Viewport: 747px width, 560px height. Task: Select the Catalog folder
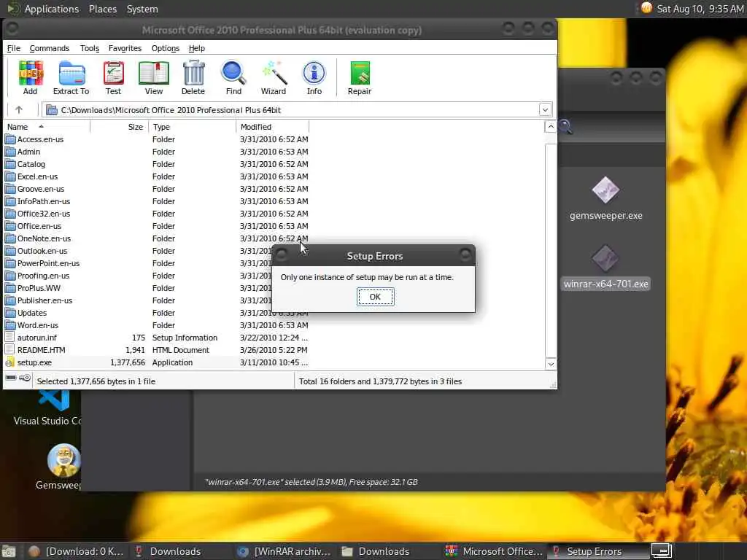coord(31,164)
